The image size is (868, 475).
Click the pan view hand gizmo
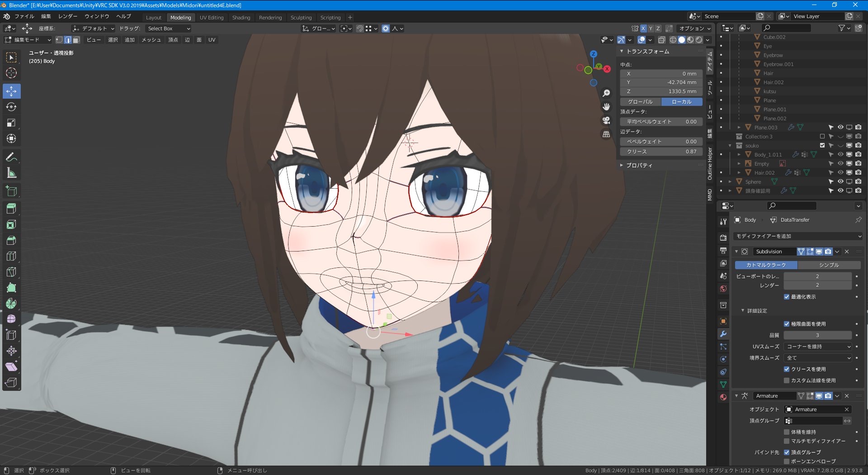tap(606, 107)
